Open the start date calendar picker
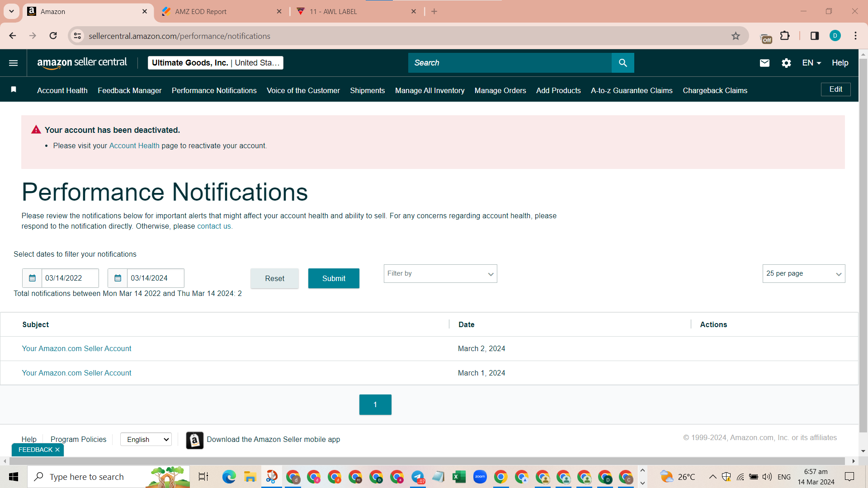The width and height of the screenshot is (868, 488). point(32,278)
